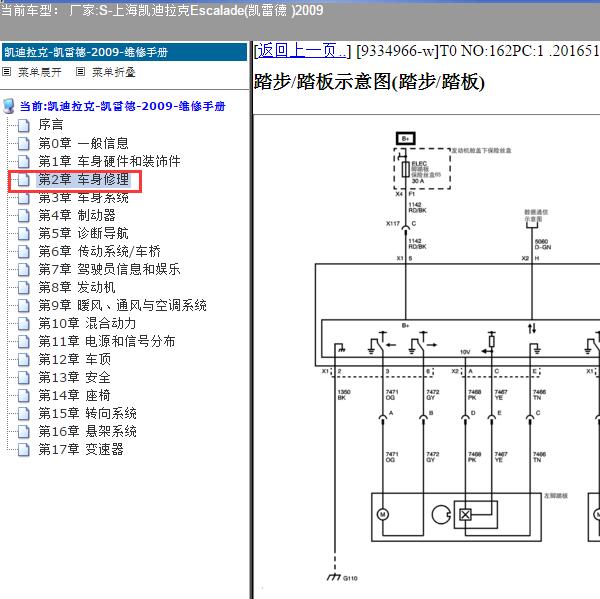The image size is (600, 599).
Task: Click the 菜单折叠 collapse-all icon
Action: click(80, 72)
